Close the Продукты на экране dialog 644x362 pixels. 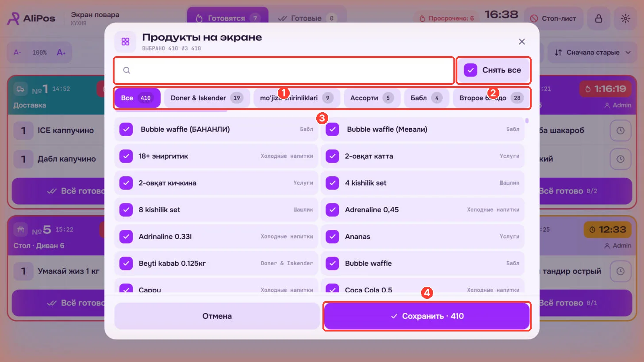tap(522, 42)
